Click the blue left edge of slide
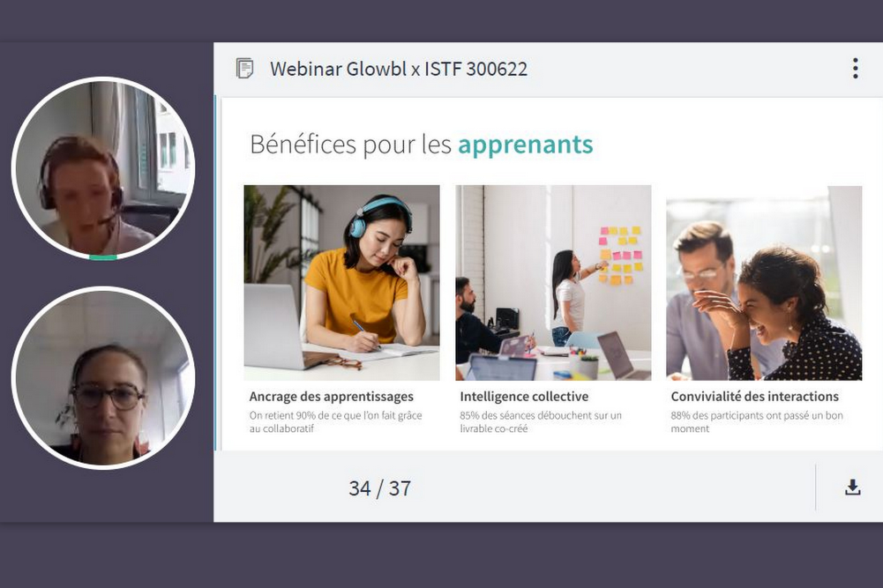 [x=215, y=273]
